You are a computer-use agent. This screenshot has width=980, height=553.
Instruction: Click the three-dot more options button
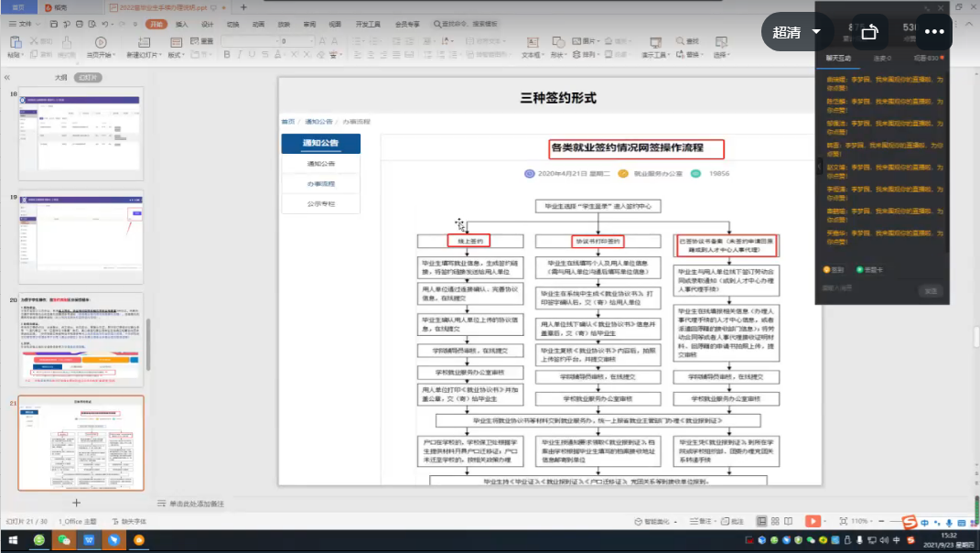tap(933, 32)
